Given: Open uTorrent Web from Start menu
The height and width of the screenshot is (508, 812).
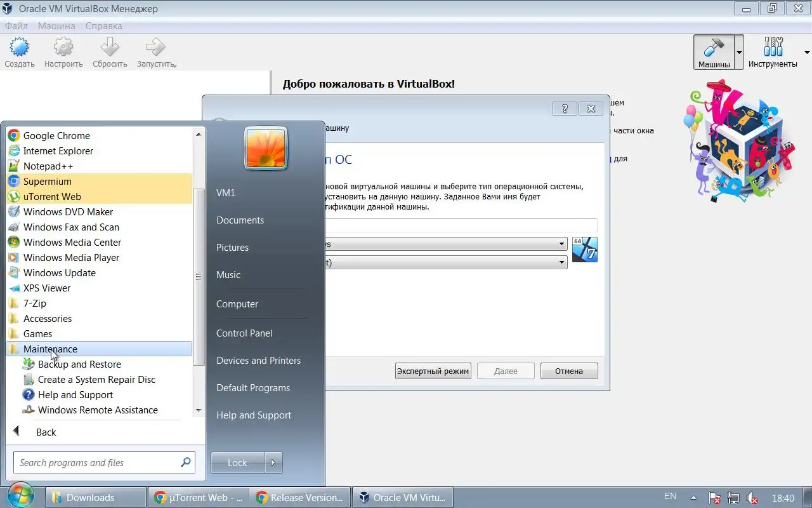Looking at the screenshot, I should 99,196.
